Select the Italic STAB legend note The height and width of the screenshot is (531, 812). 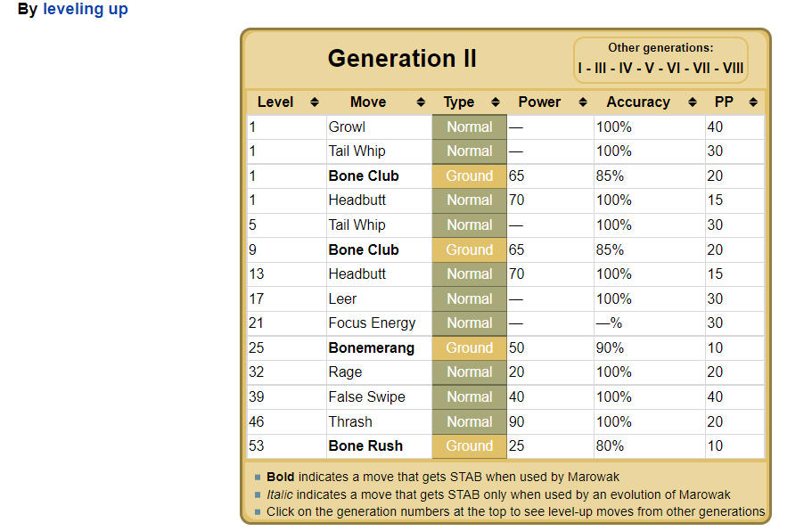coord(498,494)
